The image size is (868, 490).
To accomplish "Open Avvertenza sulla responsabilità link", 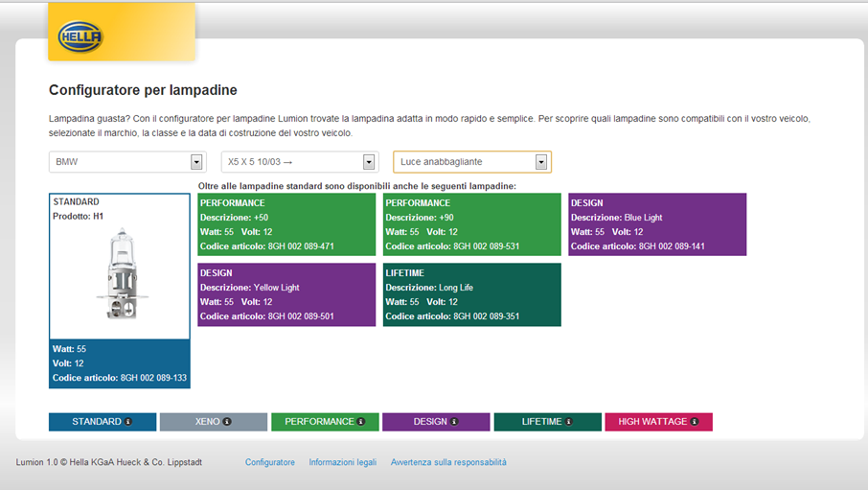I will point(448,462).
